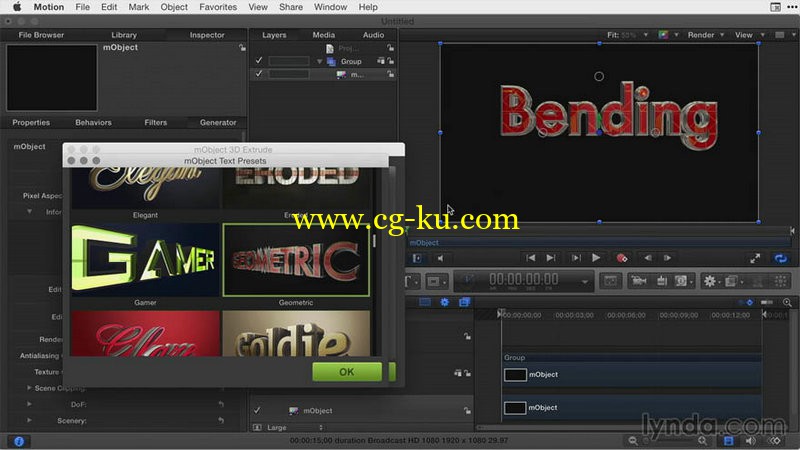Switch to the Audio tab
The image size is (800, 450).
(373, 35)
